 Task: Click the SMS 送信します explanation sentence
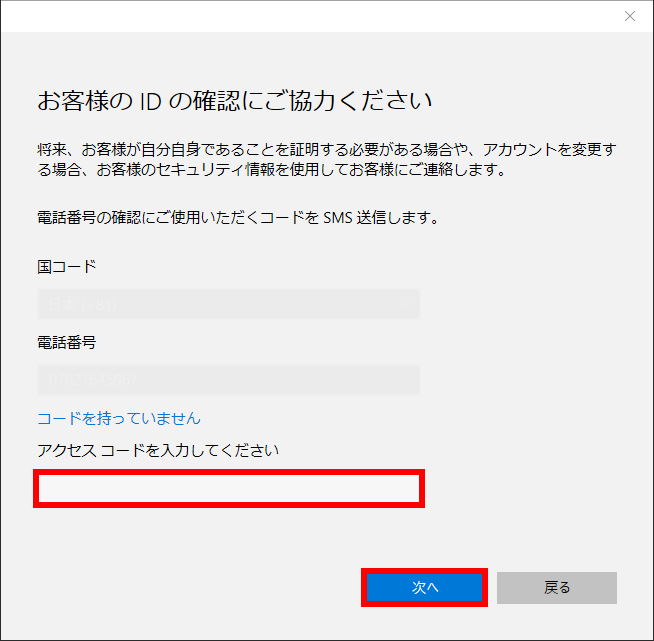(238, 216)
